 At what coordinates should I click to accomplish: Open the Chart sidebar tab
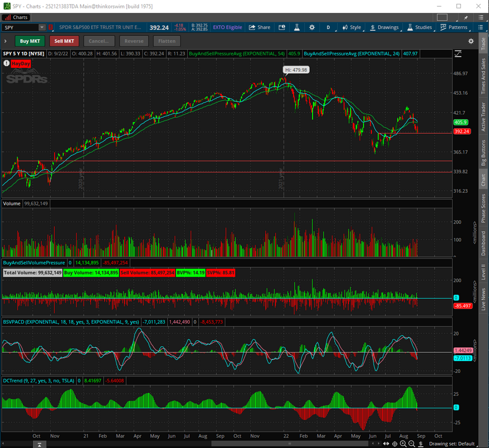[x=483, y=180]
